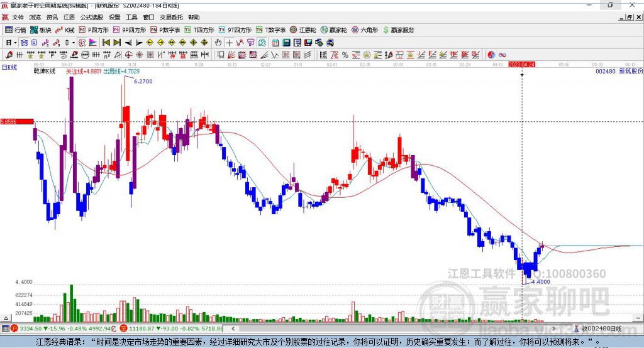Screen dimensions: 644x348
Task: Open the P数字表 tool
Action: pyautogui.click(x=165, y=30)
